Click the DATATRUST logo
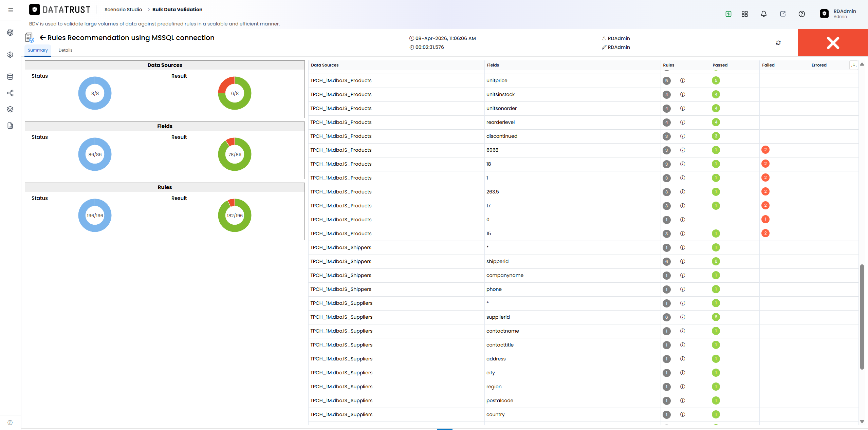Viewport: 868px width, 430px height. [x=60, y=10]
